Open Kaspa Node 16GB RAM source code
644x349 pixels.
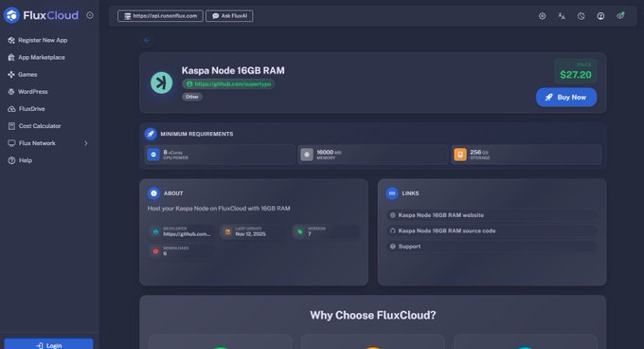[x=492, y=230]
